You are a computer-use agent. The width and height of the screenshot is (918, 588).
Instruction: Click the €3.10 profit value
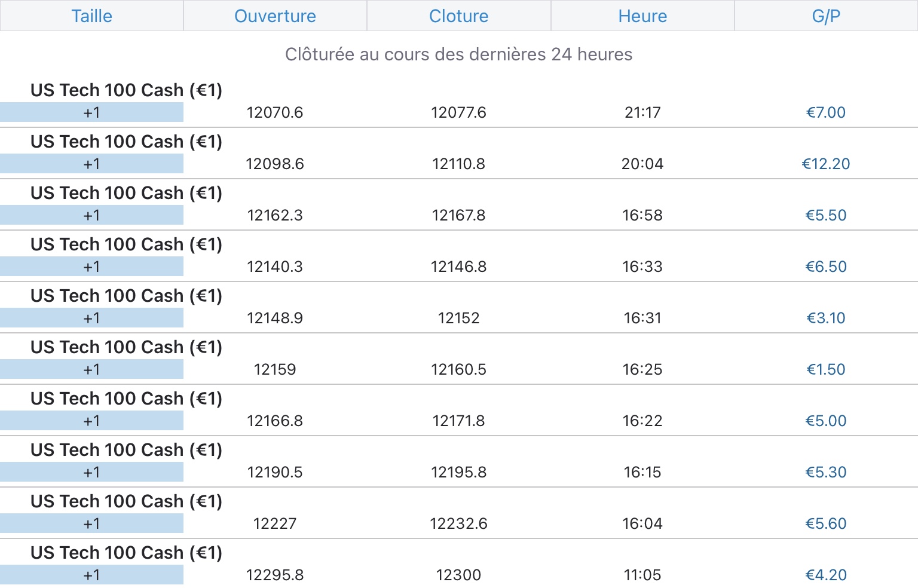[826, 318]
